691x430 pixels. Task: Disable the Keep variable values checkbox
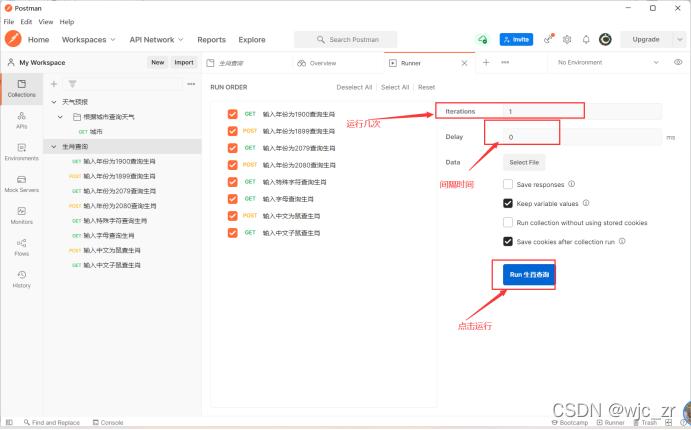click(508, 203)
